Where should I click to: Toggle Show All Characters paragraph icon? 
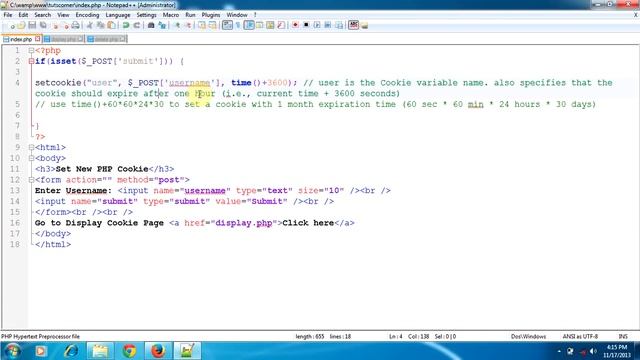[x=238, y=25]
